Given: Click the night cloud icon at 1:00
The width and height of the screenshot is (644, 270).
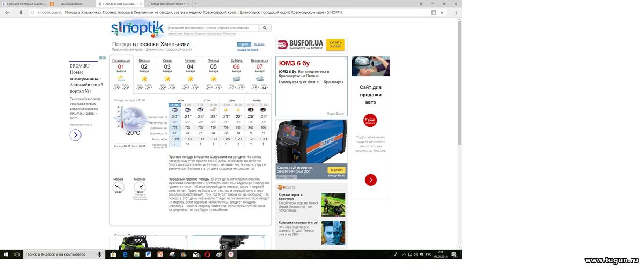Looking at the screenshot, I should coord(174,110).
